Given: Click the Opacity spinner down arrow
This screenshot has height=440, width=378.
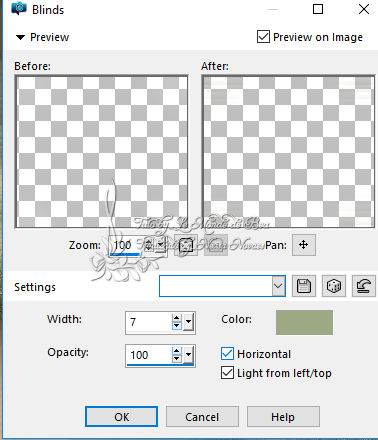Looking at the screenshot, I should click(x=177, y=358).
